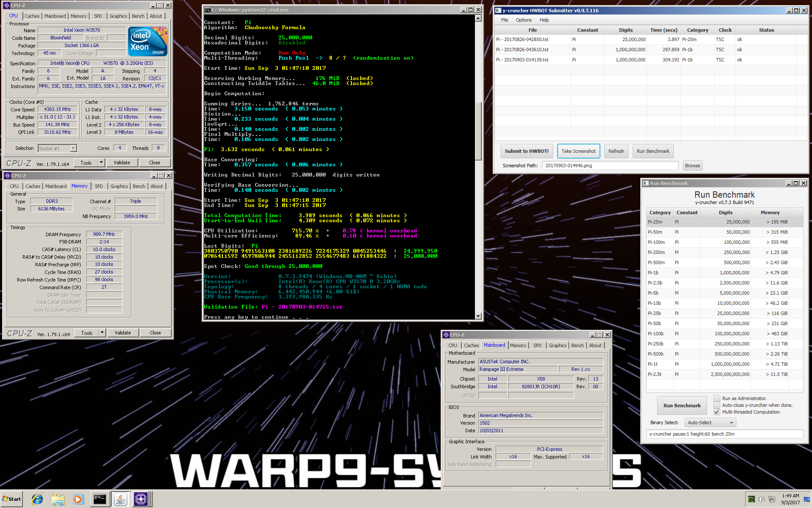
Task: Open Windows Media Player taskbar icon
Action: [x=78, y=499]
